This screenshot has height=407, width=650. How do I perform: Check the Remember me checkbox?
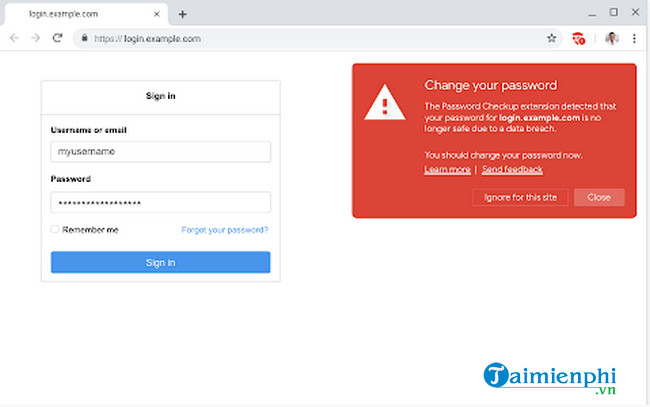(55, 229)
